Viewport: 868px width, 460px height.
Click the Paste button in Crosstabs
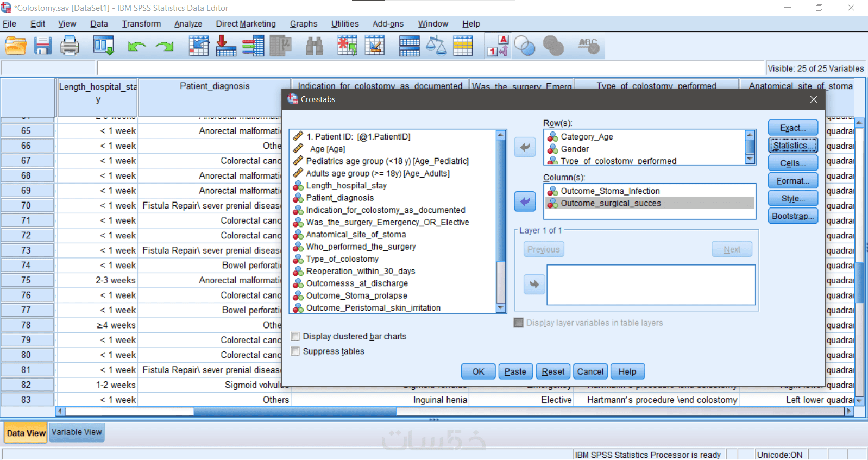(515, 371)
